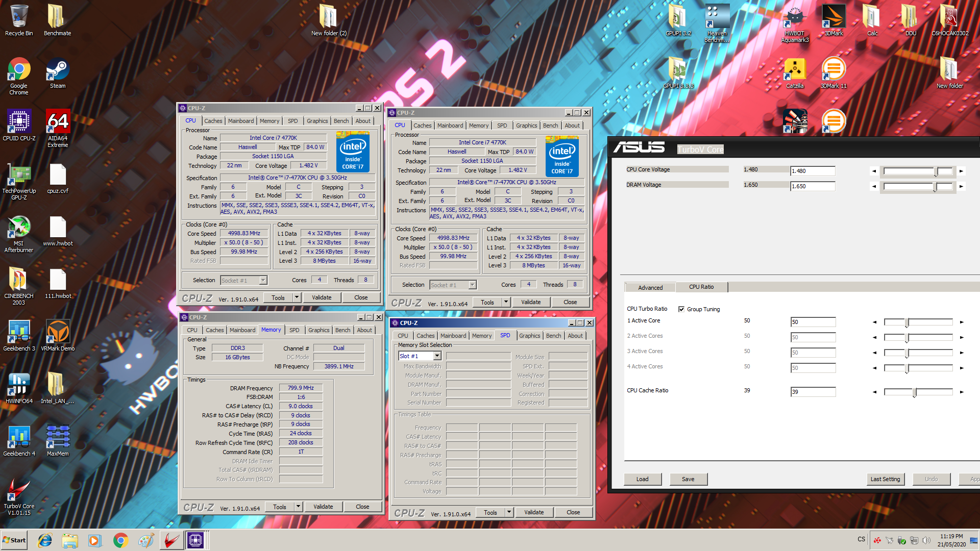The width and height of the screenshot is (980, 551).
Task: Click the CPU Cache Ratio input field
Action: coord(813,392)
